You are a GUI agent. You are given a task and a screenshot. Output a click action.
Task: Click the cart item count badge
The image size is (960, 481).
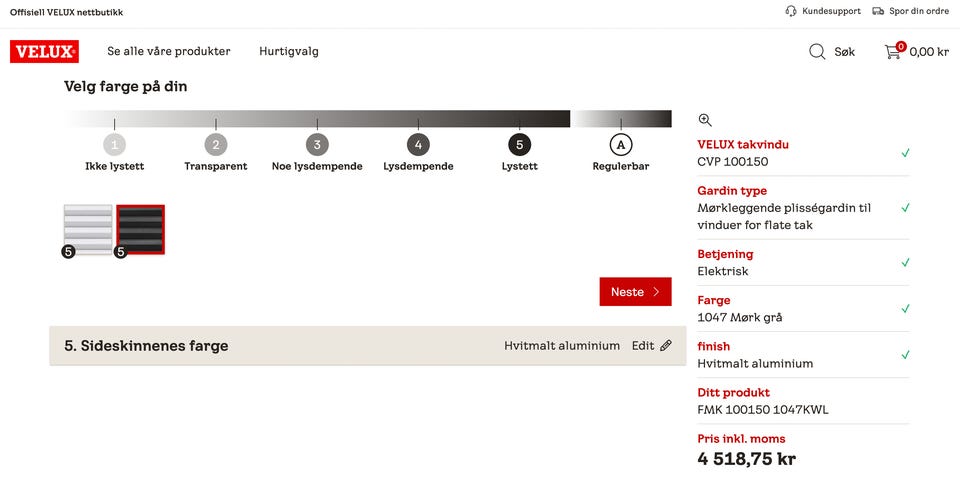(x=901, y=47)
